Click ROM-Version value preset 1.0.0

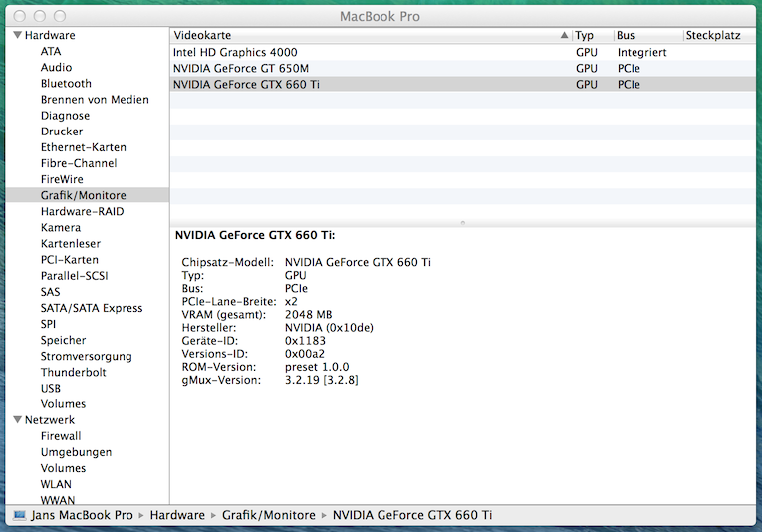click(317, 367)
